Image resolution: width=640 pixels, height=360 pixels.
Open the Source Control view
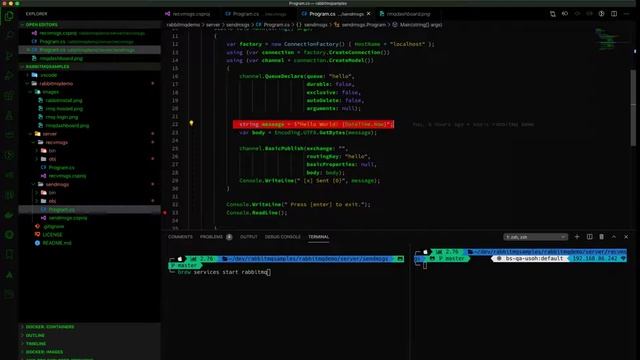tap(9, 56)
